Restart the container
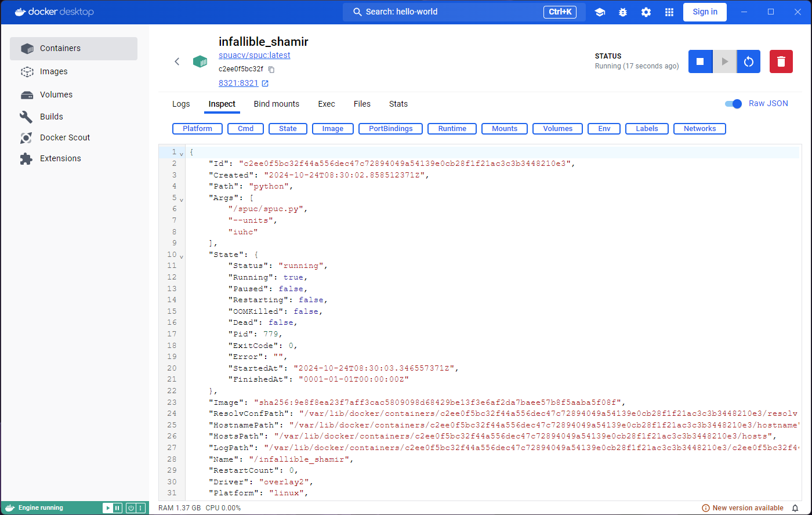The image size is (812, 515). [749, 61]
